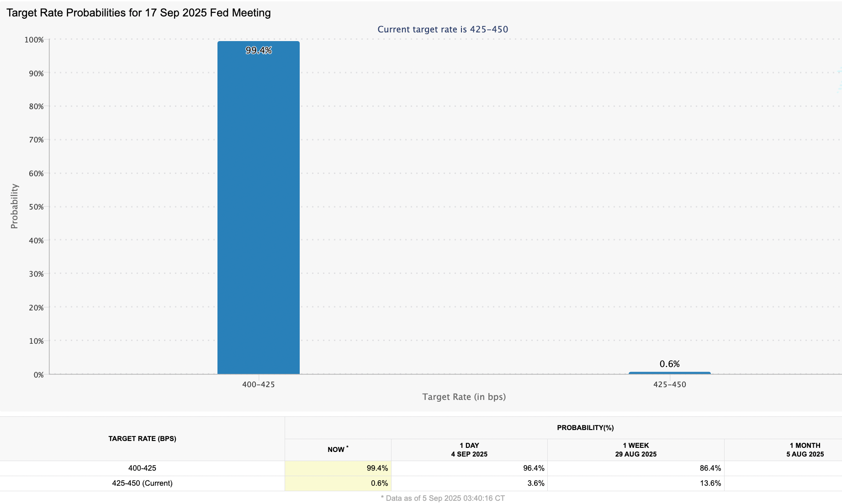Click the 1 DAY 4 SEP 2025 header
This screenshot has width=842, height=504.
tap(469, 450)
